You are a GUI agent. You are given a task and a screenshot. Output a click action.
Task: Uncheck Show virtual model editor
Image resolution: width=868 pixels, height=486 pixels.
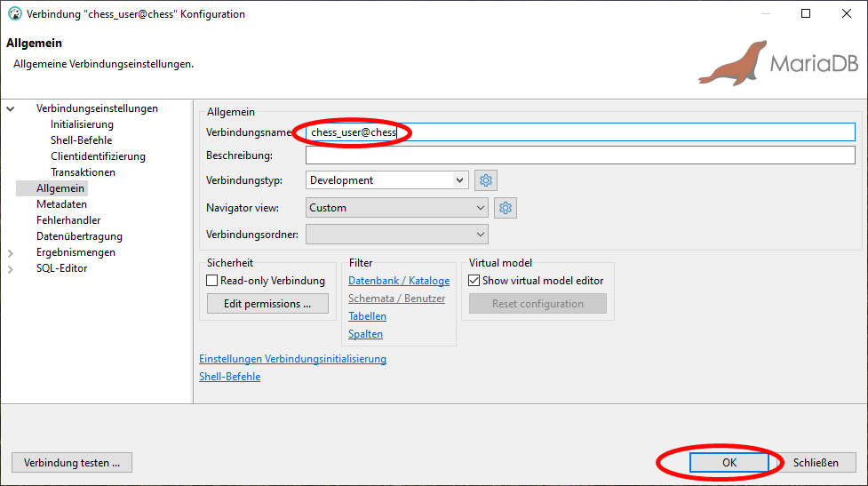point(474,281)
